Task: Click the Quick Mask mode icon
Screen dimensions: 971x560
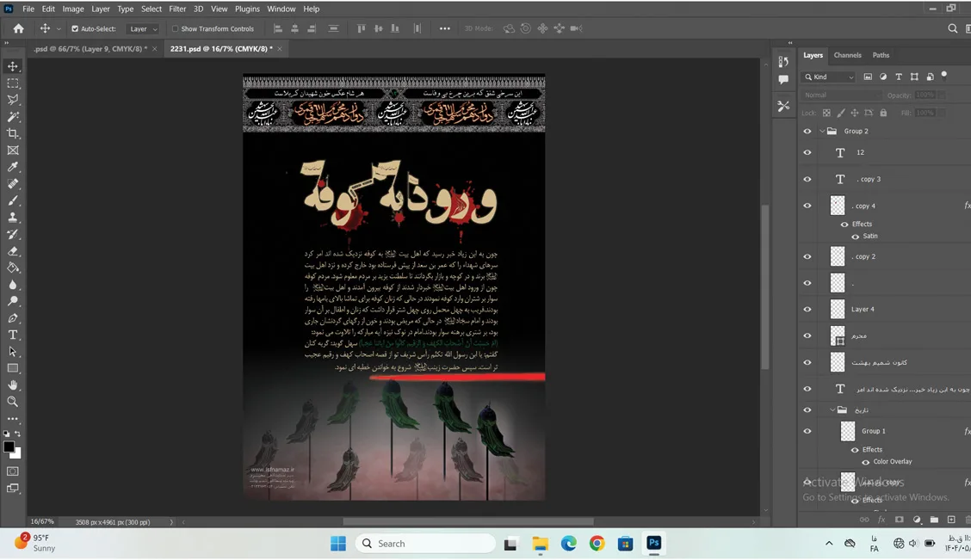Action: coord(12,471)
